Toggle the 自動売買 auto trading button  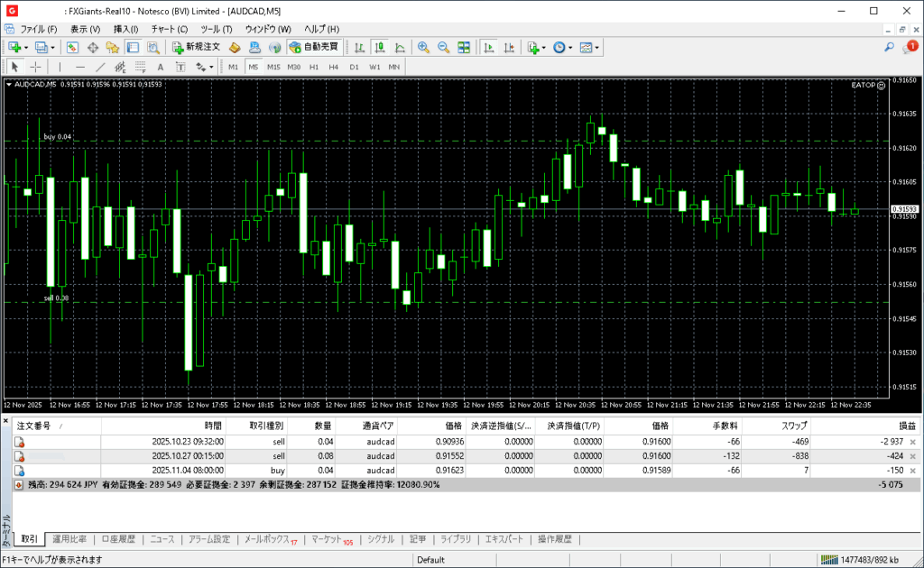pyautogui.click(x=313, y=47)
